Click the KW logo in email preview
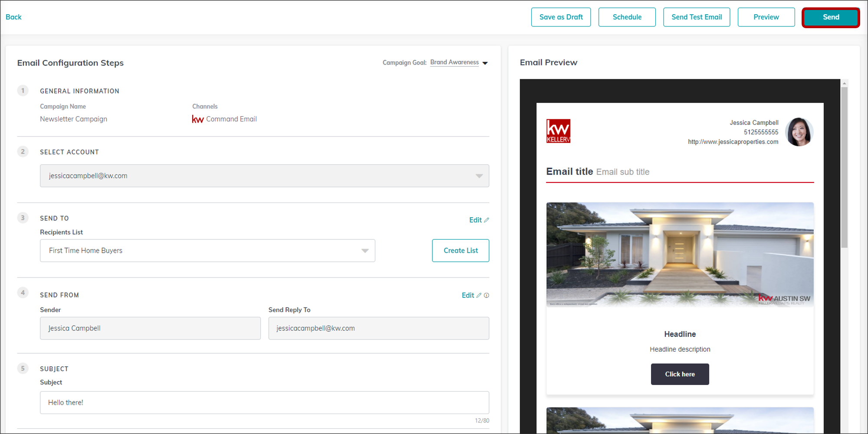The width and height of the screenshot is (868, 434). 558,131
